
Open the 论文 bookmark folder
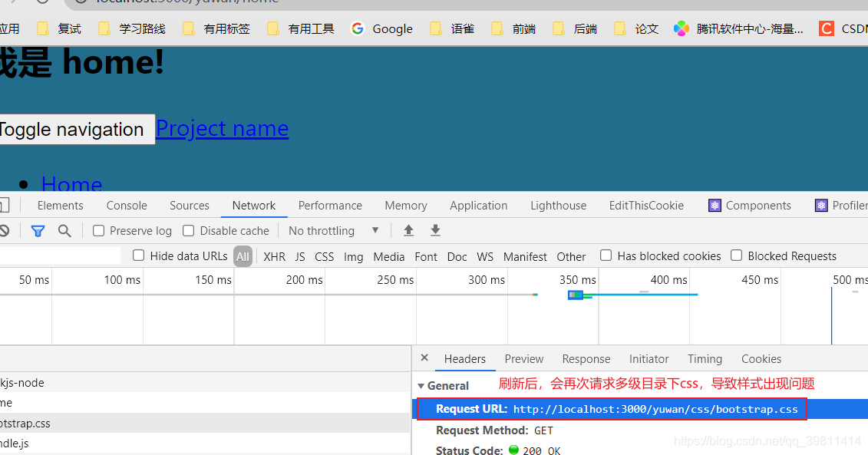pyautogui.click(x=636, y=28)
